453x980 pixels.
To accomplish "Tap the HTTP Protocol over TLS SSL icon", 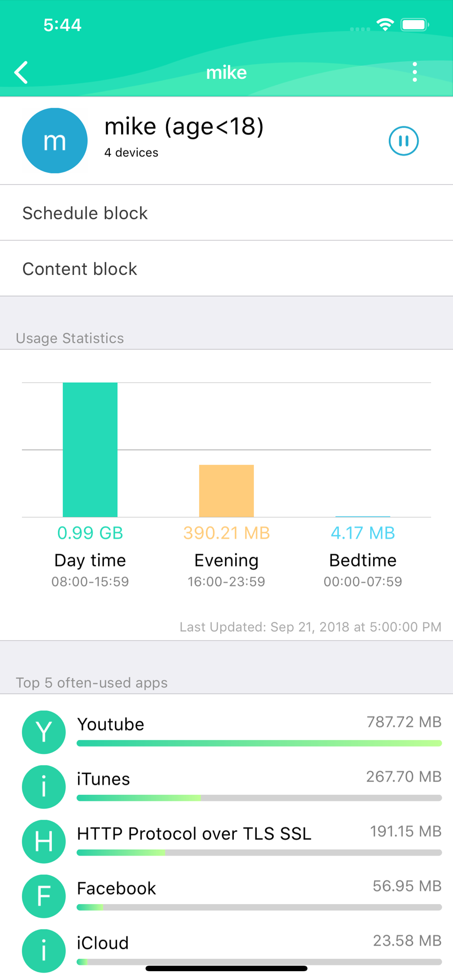I will [x=44, y=841].
